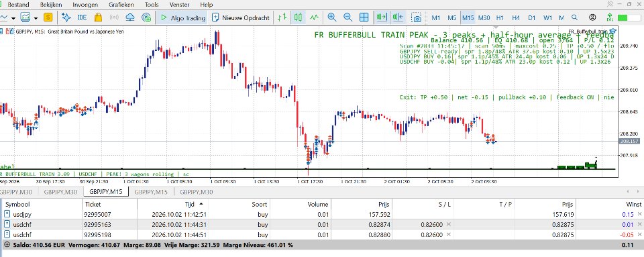Select the H4 timeframe
This screenshot has height=257, width=644.
516,17
